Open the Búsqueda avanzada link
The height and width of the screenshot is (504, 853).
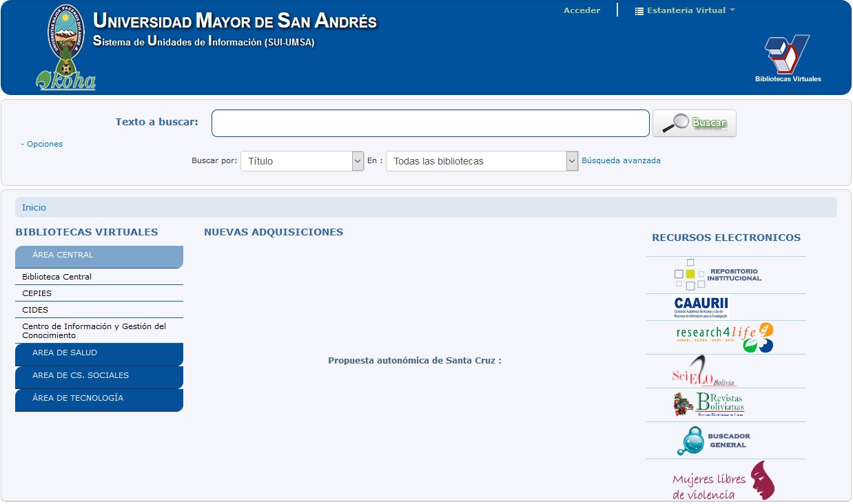click(621, 160)
